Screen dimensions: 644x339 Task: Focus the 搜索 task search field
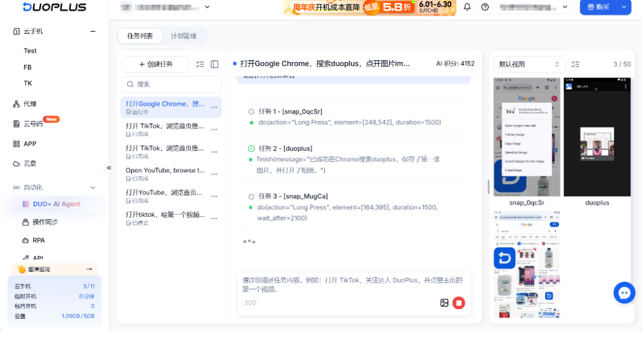172,84
